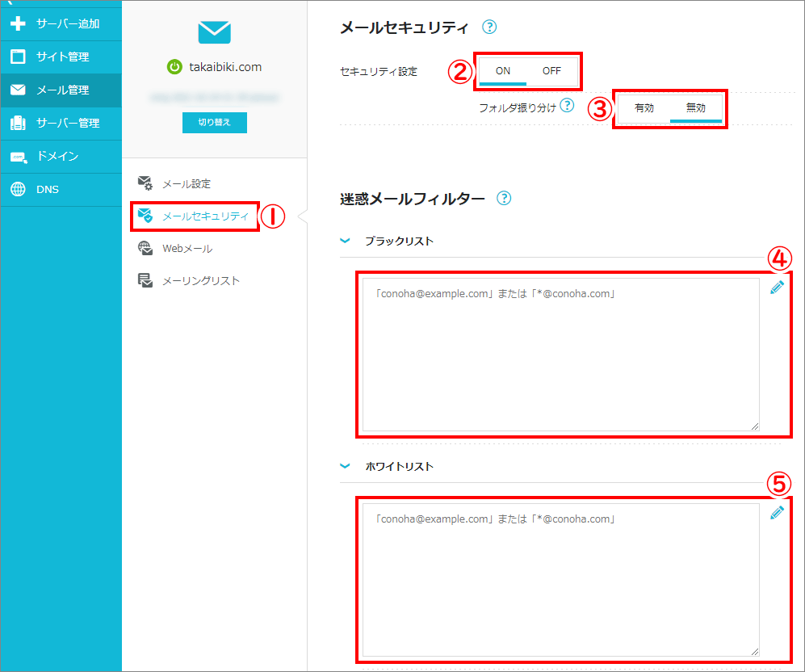
Task: Click the 迷惑メールフィルター heading
Action: click(413, 199)
